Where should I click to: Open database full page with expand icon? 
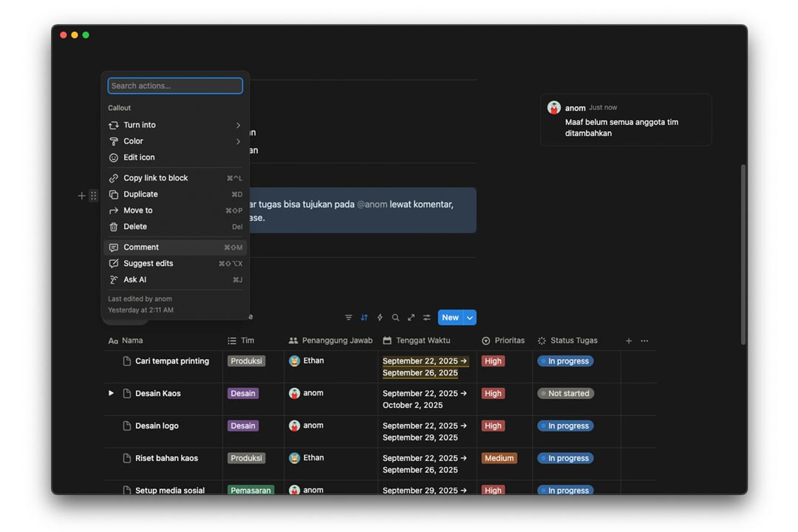(x=411, y=318)
